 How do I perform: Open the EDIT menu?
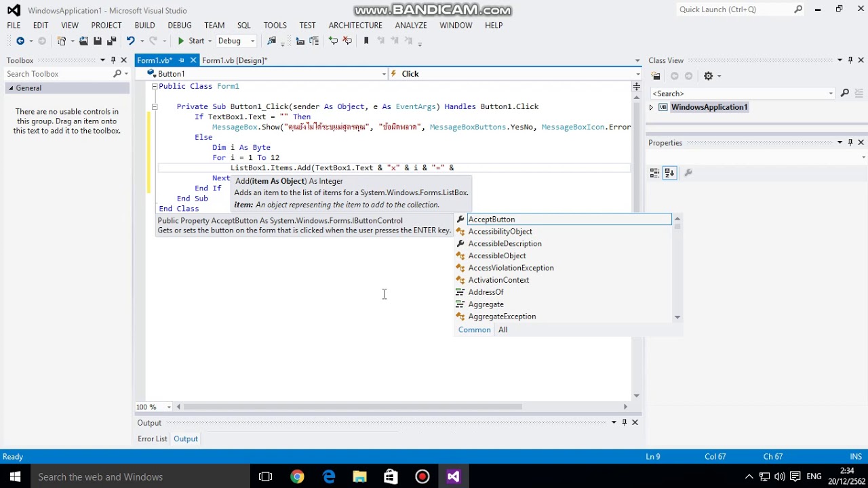41,25
